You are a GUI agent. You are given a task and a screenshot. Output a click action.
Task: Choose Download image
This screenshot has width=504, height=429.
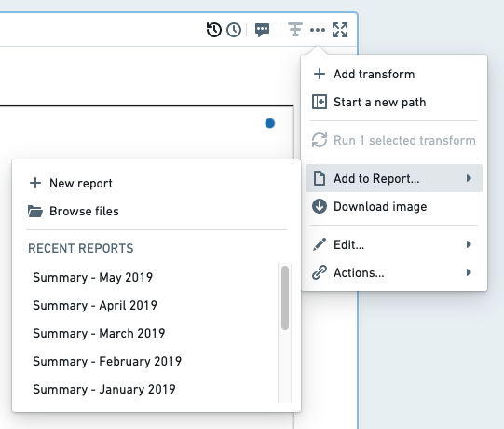[x=394, y=207]
